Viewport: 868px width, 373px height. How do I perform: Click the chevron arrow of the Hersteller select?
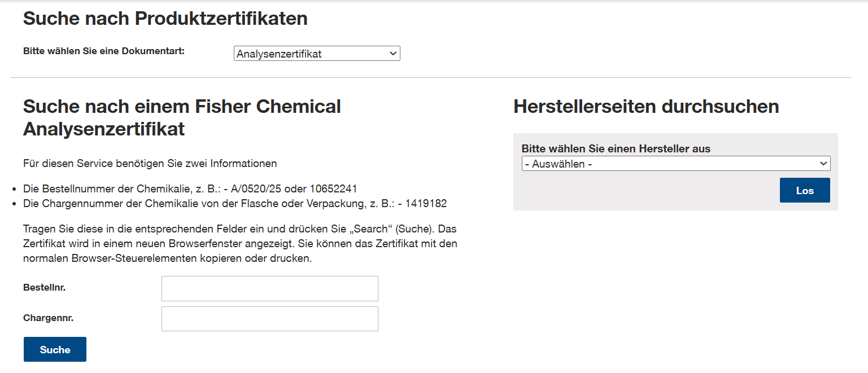click(823, 164)
